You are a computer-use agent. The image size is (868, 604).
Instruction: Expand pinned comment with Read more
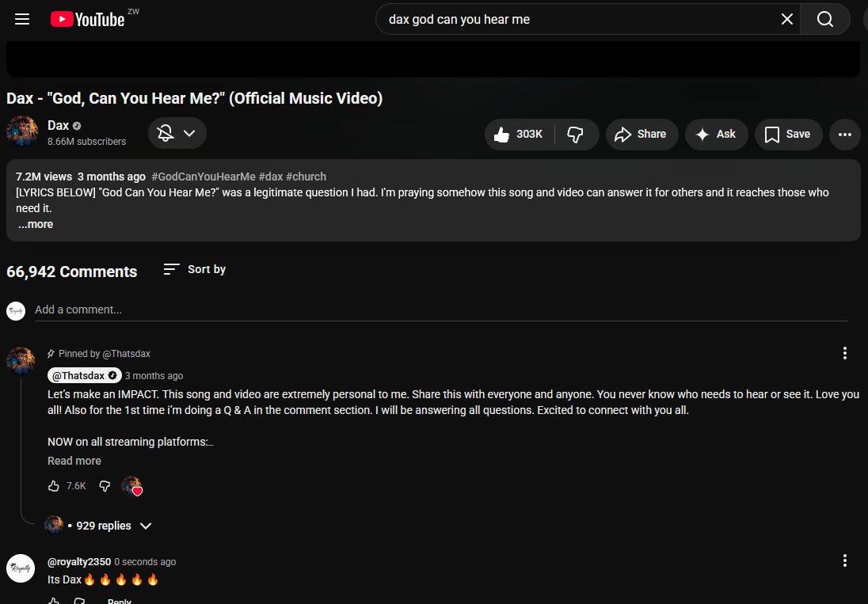tap(74, 461)
